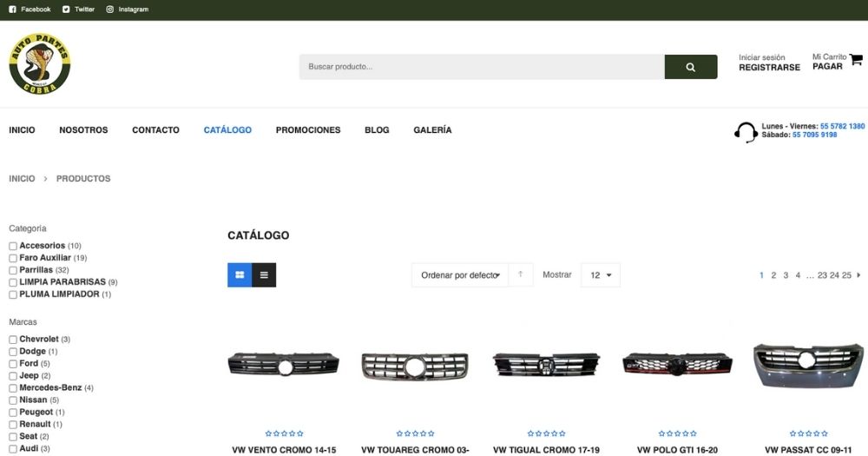This screenshot has width=868, height=456.
Task: Open the Twitter social link icon
Action: [66, 10]
